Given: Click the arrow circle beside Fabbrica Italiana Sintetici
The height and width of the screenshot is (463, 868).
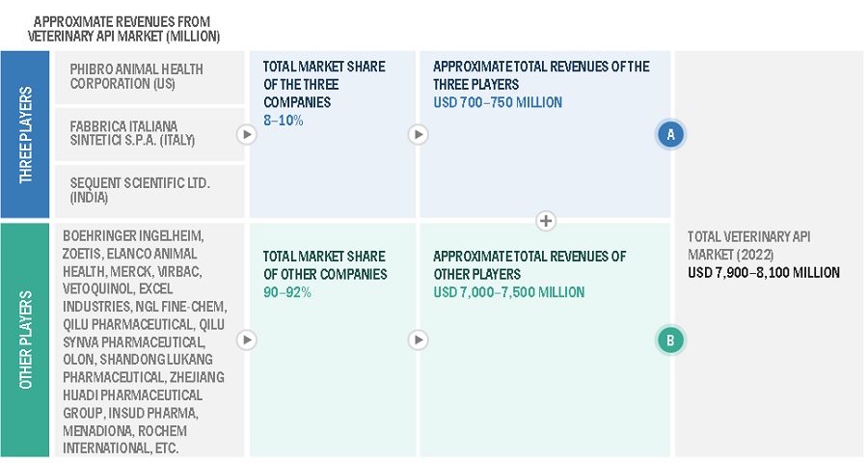Looking at the screenshot, I should 247,135.
